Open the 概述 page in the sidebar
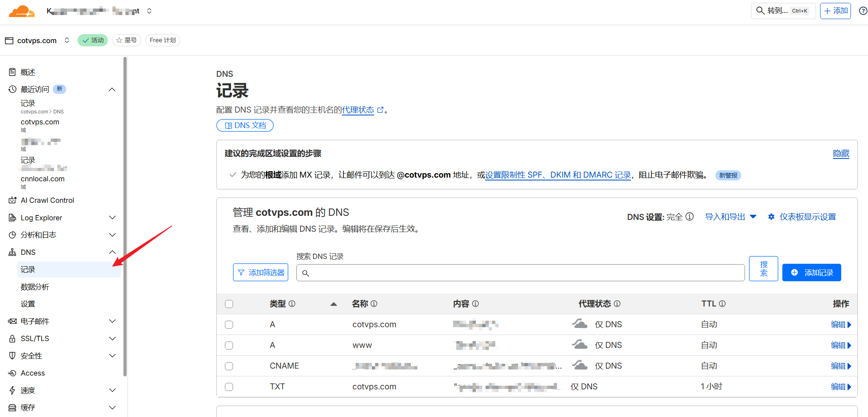 click(x=28, y=72)
